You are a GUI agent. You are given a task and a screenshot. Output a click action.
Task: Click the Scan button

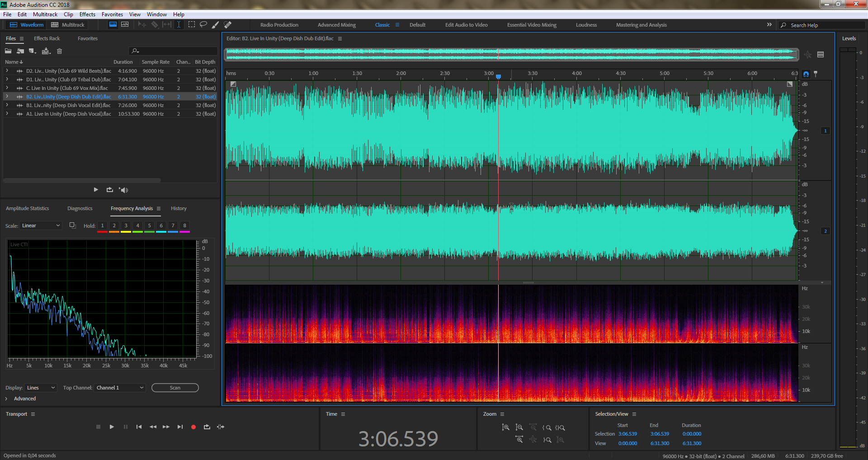(x=175, y=388)
